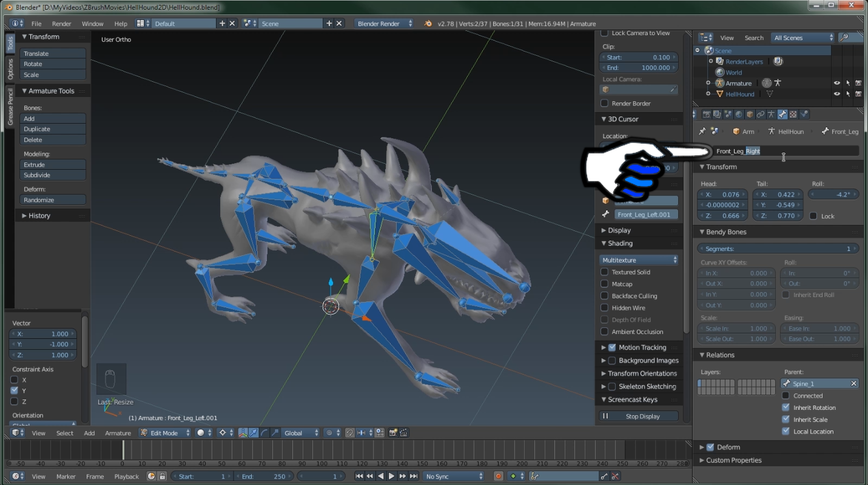Click the timeline padlock lock icon
This screenshot has width=868, height=485.
(162, 477)
